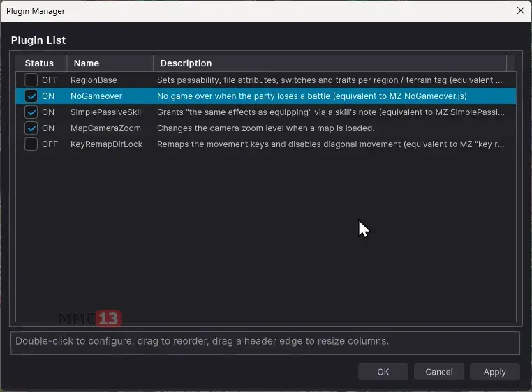
Task: Click the ON status text of SimplePassiveSkill
Action: coord(48,112)
